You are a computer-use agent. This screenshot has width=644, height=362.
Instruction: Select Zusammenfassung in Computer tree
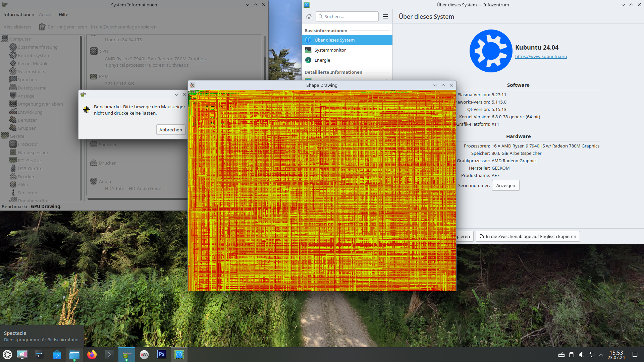(38, 47)
